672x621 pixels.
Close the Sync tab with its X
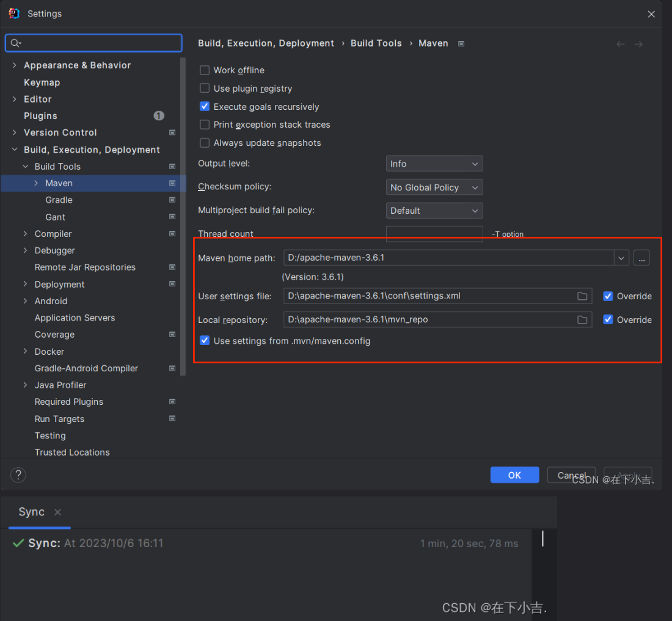click(57, 512)
